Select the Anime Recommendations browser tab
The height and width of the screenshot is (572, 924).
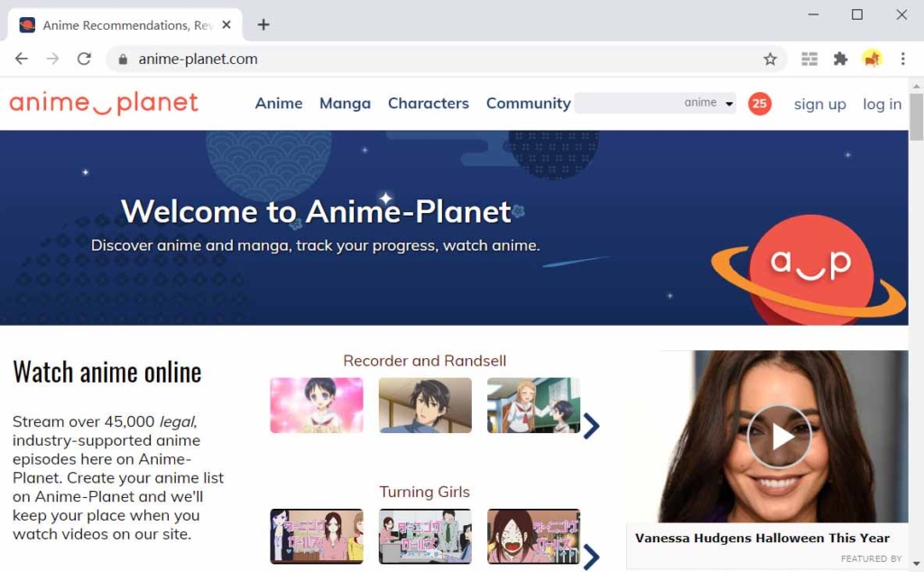[125, 24]
